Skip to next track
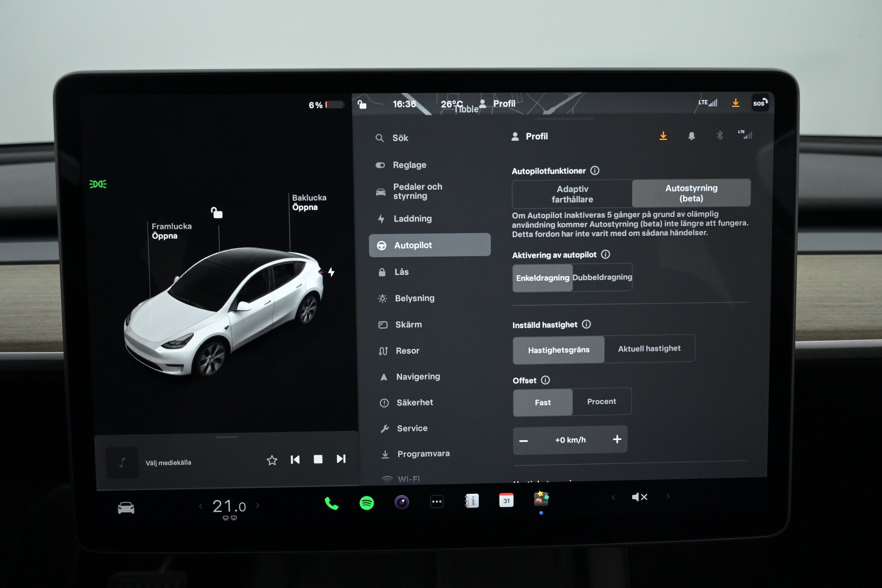882x588 pixels. click(x=341, y=459)
